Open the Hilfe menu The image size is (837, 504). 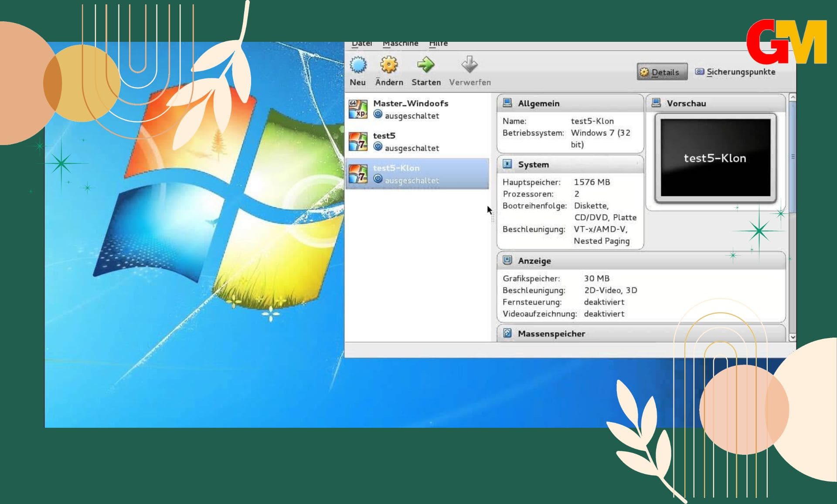click(438, 44)
